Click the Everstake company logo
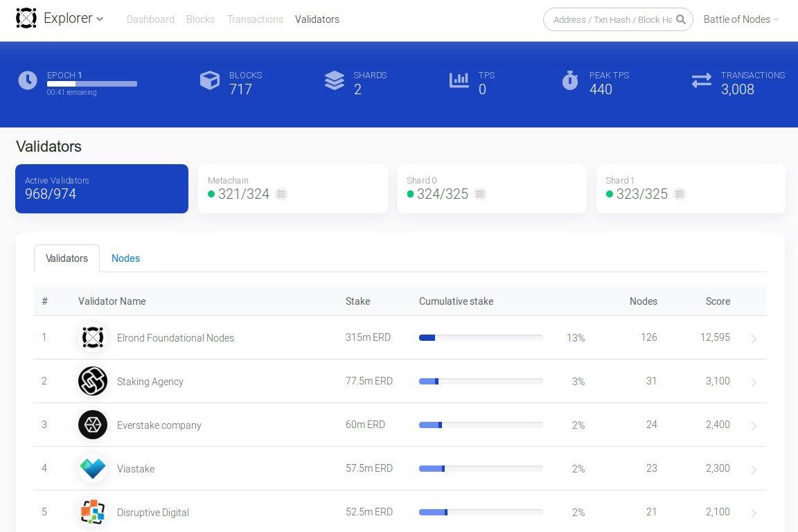Viewport: 798px width, 532px height. click(x=93, y=425)
